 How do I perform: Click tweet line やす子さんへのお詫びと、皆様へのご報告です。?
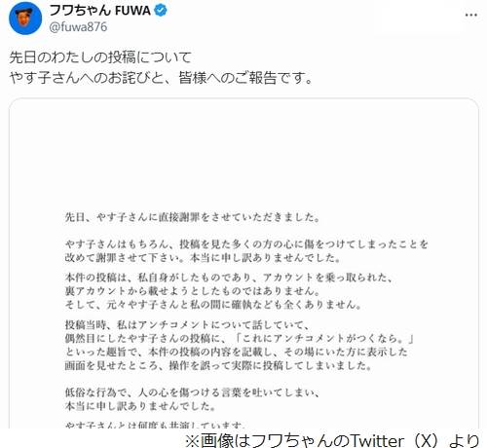pos(162,78)
